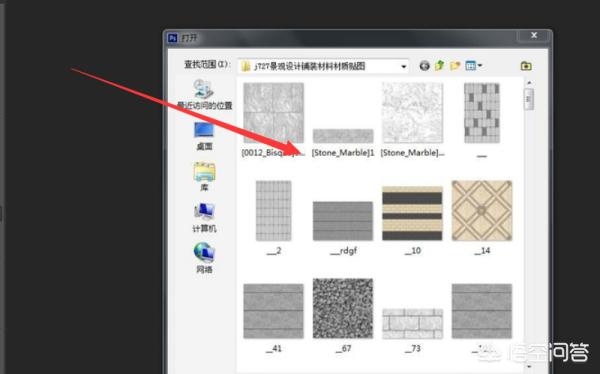This screenshot has width=600, height=374.
Task: Close the 打开 dialog window
Action: (534, 36)
